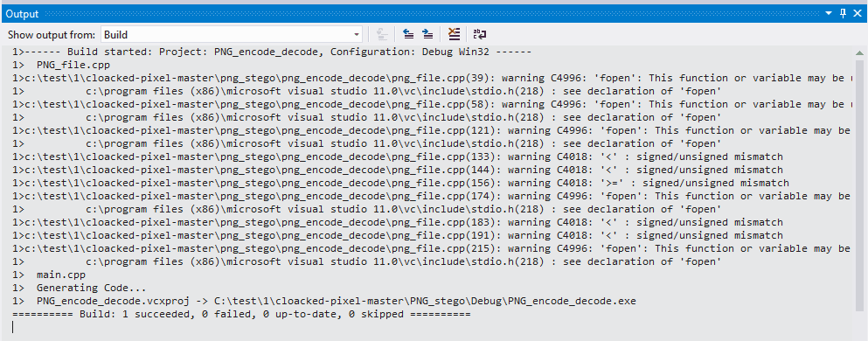Open the 'Show output from' Build combo box
868x341 pixels.
232,35
